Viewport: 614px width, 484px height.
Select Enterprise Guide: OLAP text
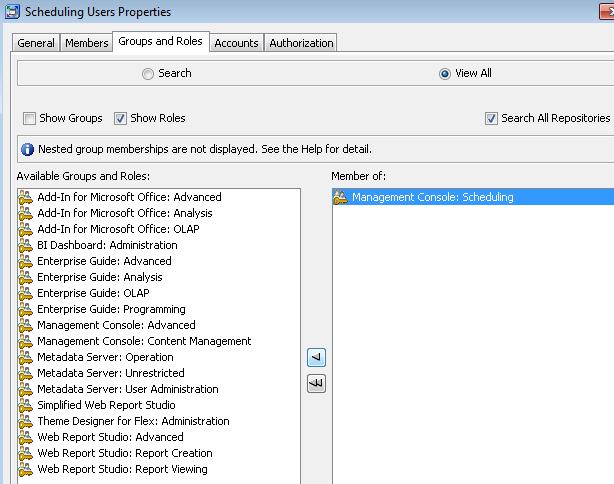(93, 293)
